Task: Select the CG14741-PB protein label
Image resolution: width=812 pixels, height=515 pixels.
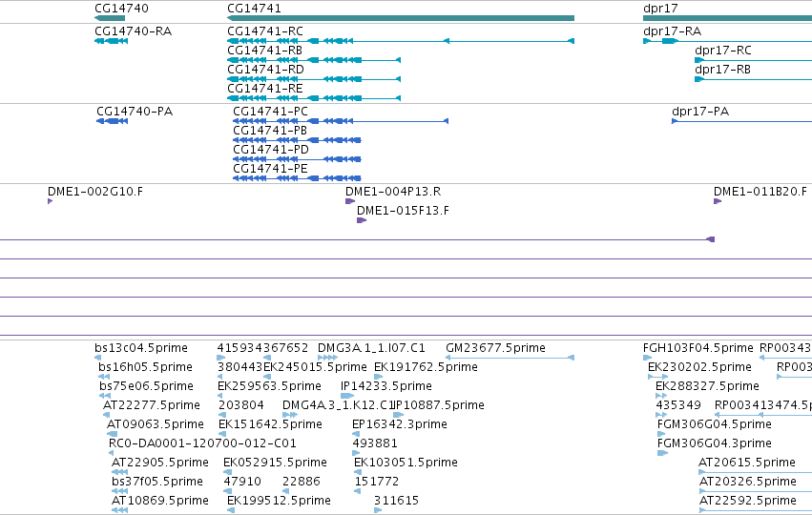Action: [270, 131]
